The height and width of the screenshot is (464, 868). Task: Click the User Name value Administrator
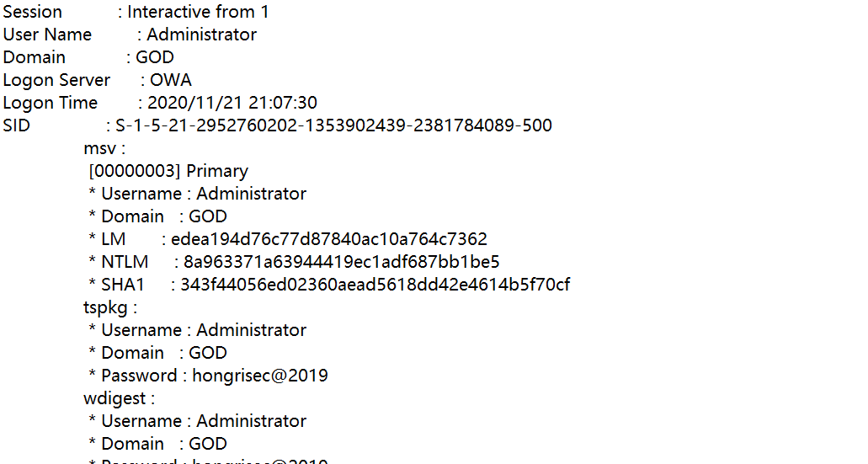[201, 35]
